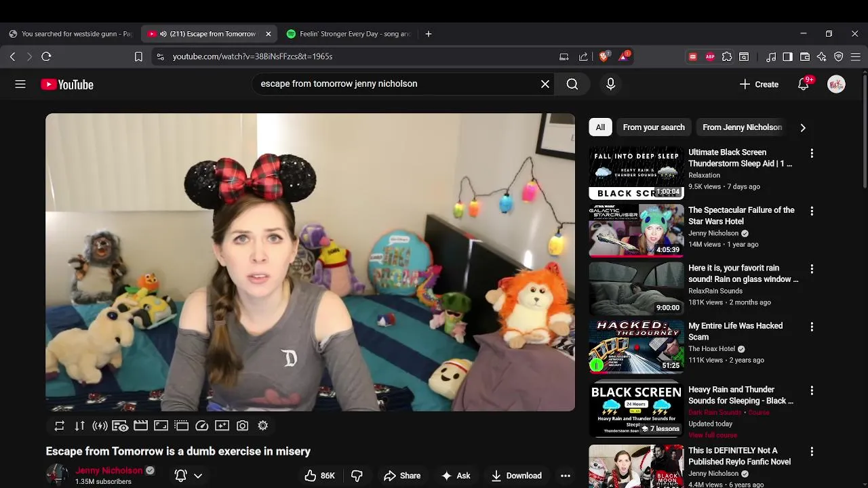Open options for My Entire Life Was Hacked
The image size is (868, 488).
812,327
